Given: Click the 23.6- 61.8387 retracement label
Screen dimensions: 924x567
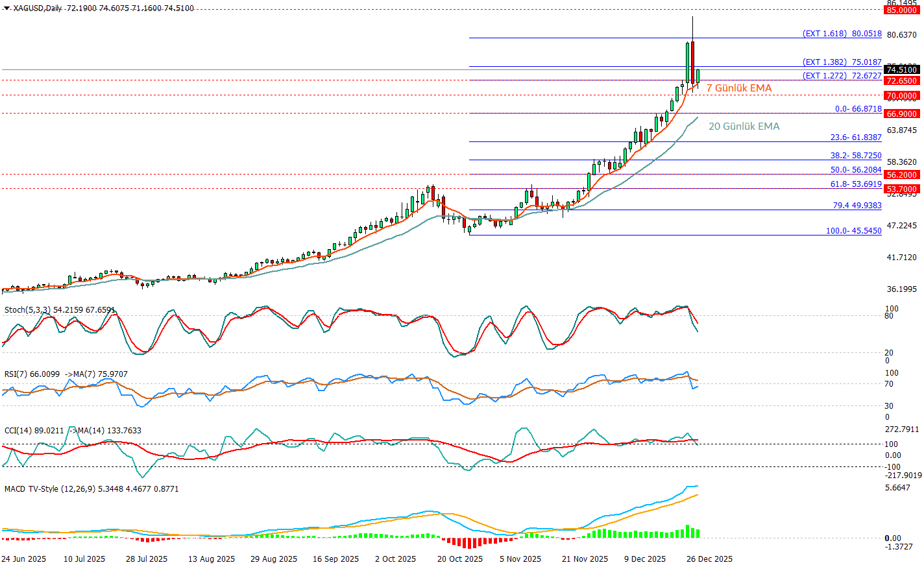Looking at the screenshot, I should point(856,138).
